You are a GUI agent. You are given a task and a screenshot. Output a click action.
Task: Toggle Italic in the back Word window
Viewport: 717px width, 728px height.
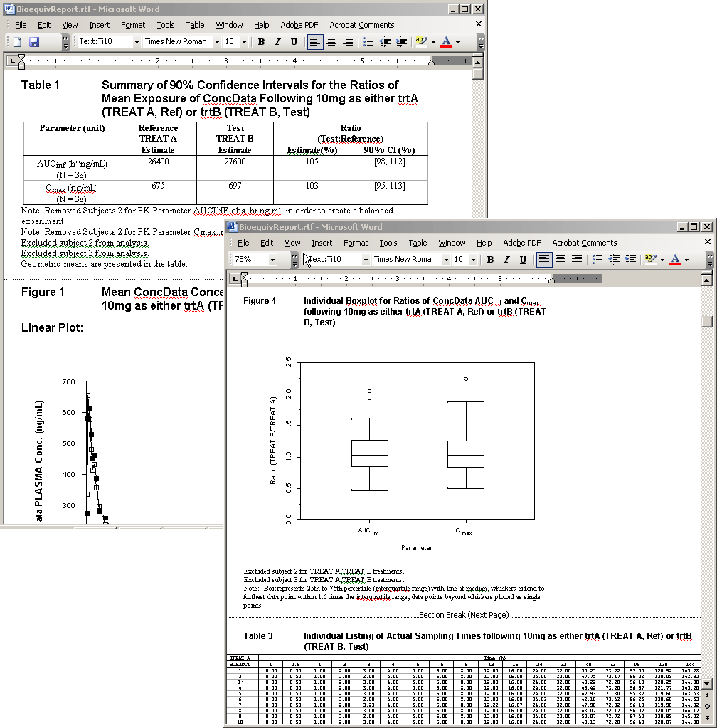click(x=277, y=42)
